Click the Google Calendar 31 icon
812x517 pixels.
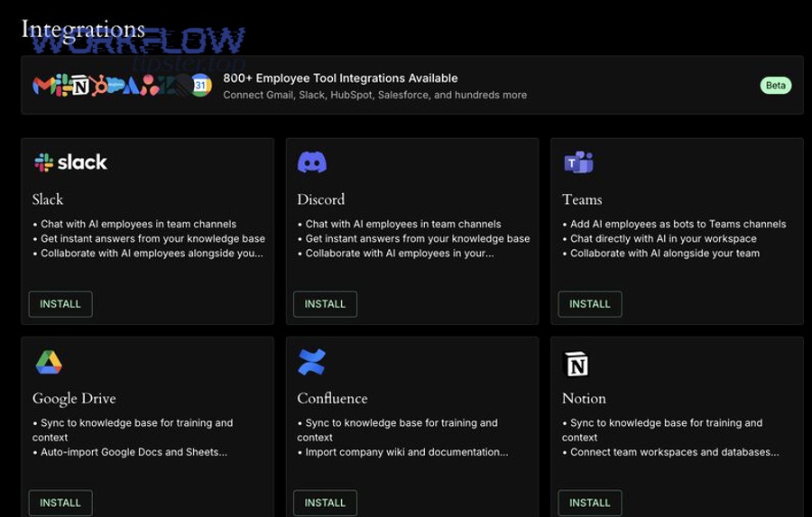tap(201, 85)
